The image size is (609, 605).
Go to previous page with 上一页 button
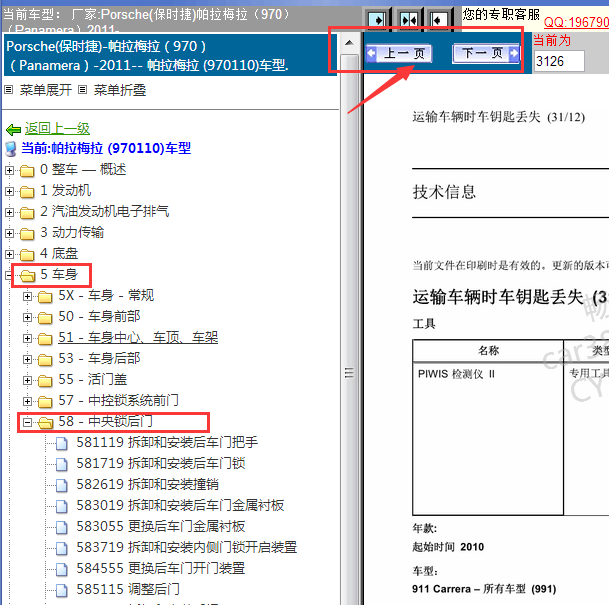(399, 53)
